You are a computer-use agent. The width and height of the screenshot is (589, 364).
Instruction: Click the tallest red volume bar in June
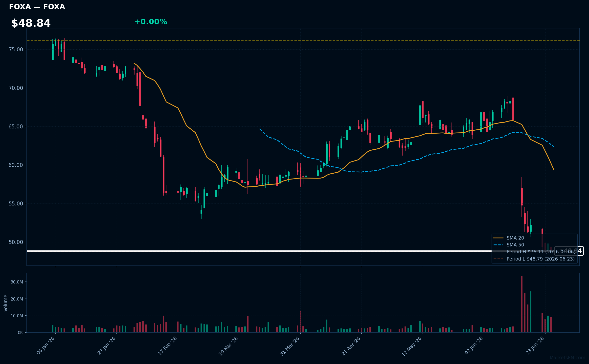coord(522,304)
